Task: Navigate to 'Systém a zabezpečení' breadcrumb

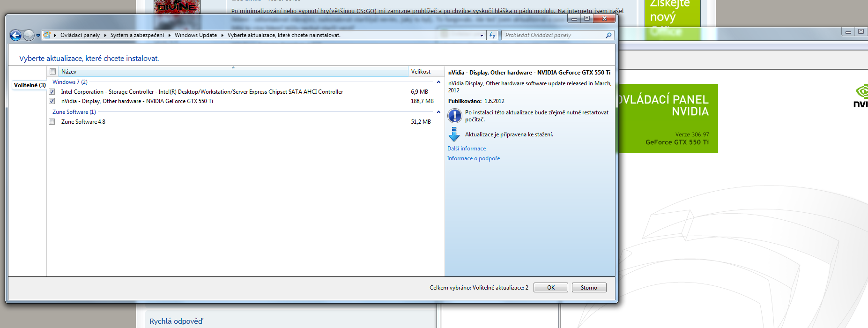Action: tap(137, 35)
